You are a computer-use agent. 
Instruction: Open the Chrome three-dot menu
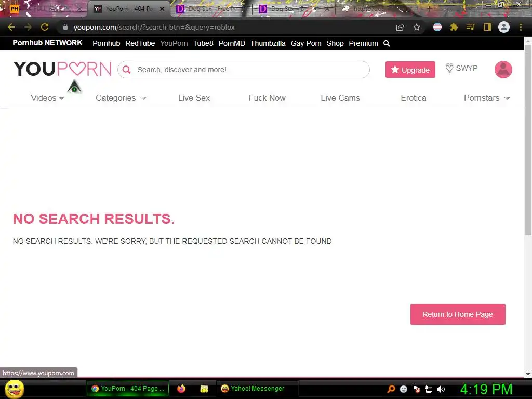pyautogui.click(x=521, y=27)
